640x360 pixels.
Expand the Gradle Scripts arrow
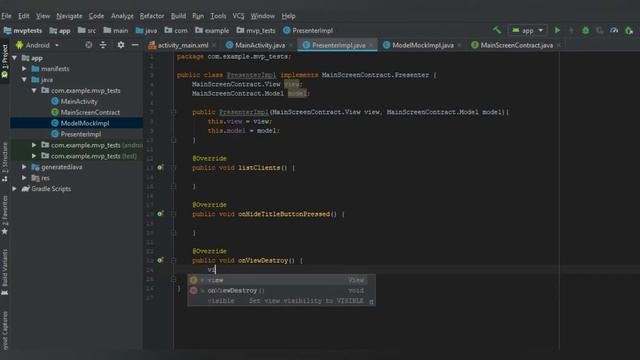click(15, 189)
